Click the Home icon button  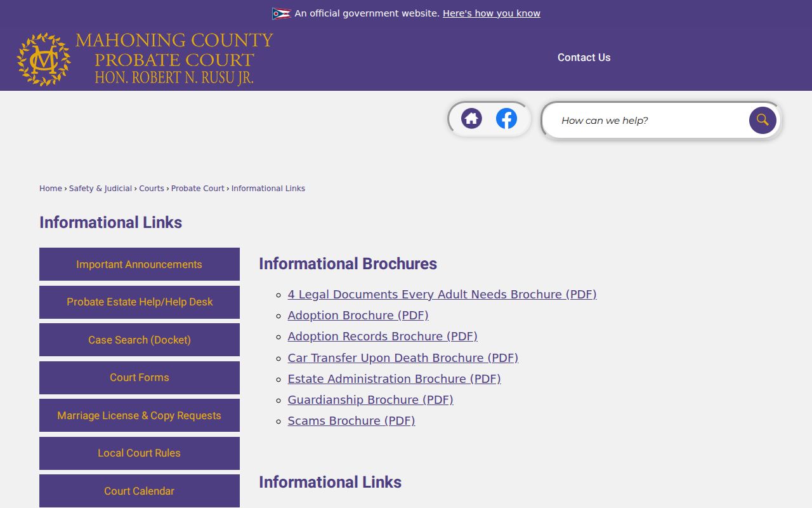coord(471,119)
